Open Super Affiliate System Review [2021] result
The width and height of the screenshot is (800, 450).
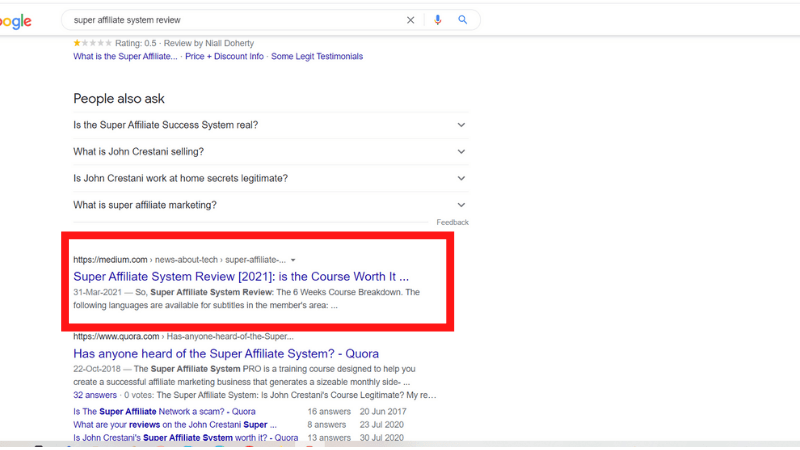click(x=241, y=277)
